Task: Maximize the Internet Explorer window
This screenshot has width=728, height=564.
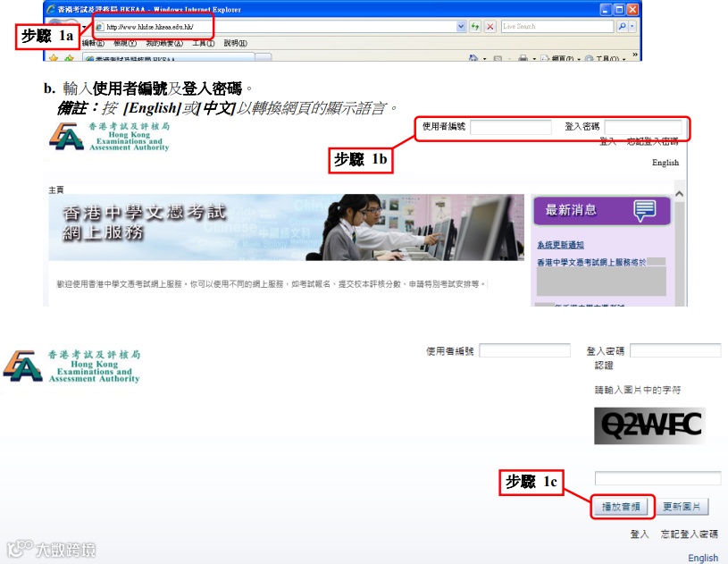Action: [x=619, y=9]
